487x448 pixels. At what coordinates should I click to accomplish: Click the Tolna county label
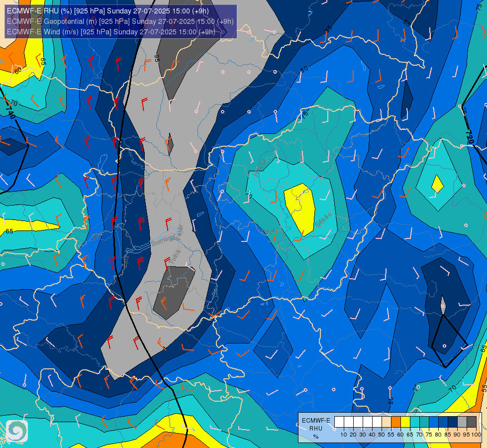tap(174, 257)
